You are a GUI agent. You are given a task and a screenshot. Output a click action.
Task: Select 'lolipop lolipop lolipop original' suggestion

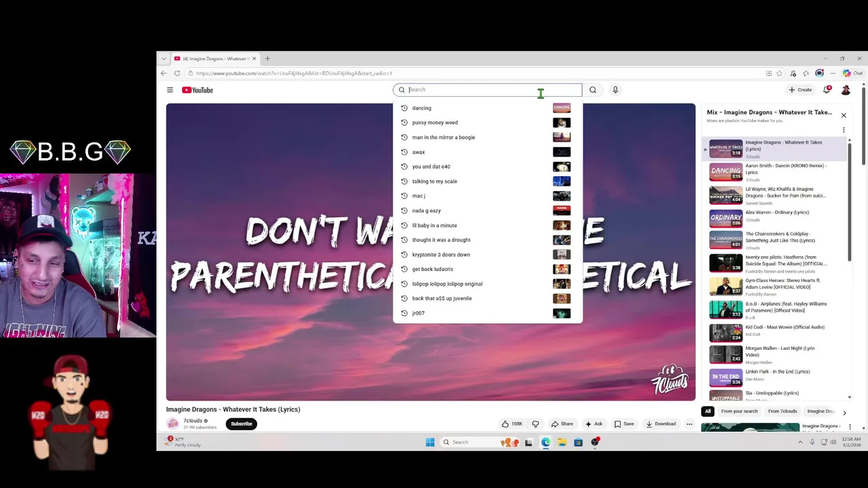pos(487,284)
